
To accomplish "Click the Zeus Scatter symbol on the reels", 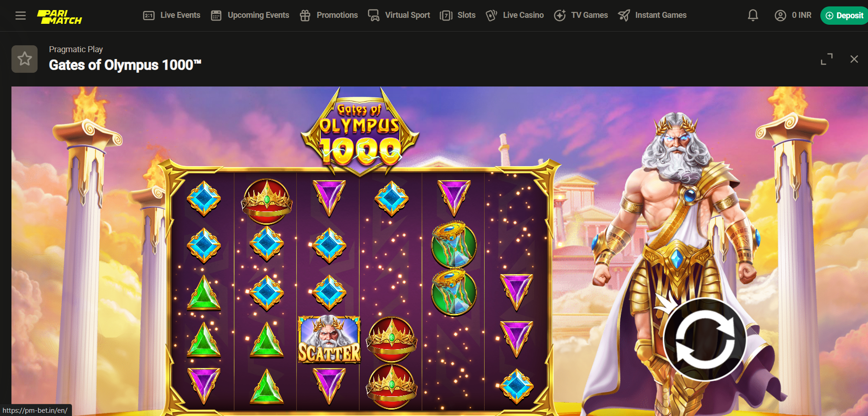I will (329, 339).
